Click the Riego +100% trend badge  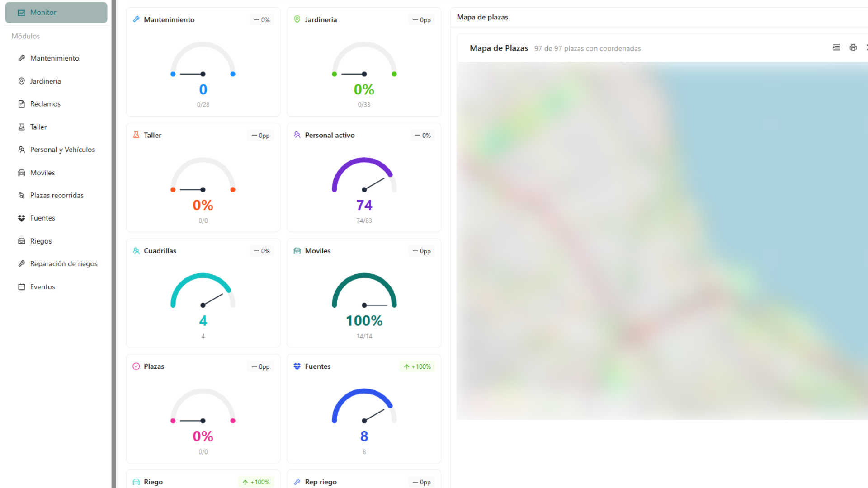[256, 482]
